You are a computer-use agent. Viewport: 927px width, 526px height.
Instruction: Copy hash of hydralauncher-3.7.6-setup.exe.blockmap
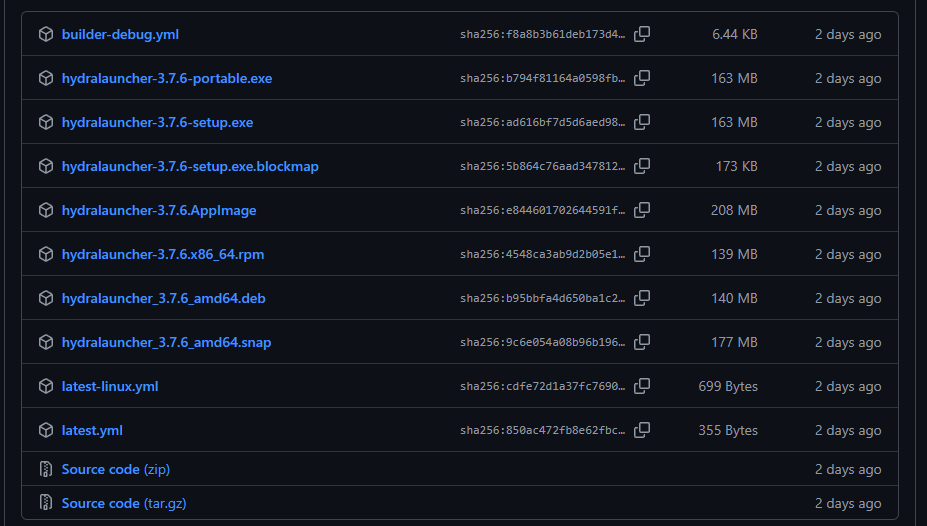[642, 166]
